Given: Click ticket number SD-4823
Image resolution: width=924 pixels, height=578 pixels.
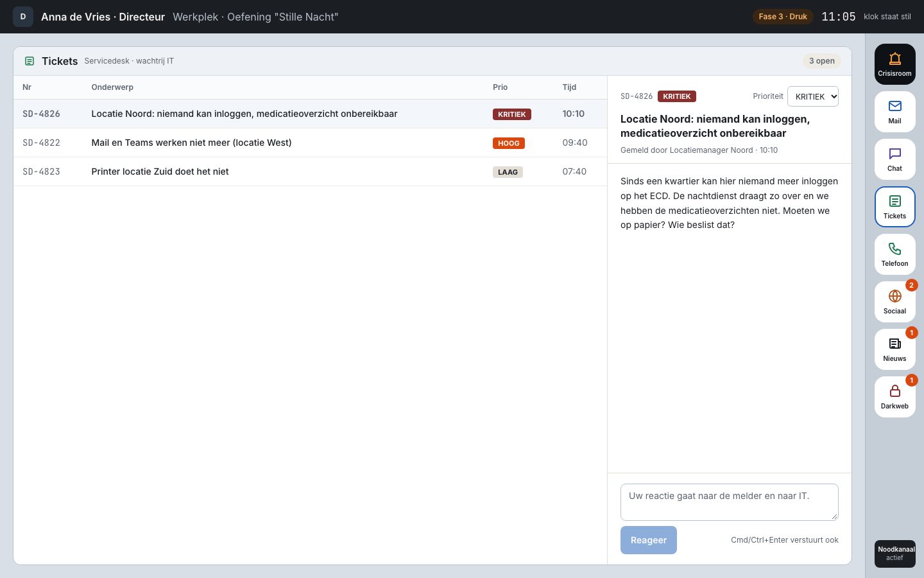Looking at the screenshot, I should tap(41, 171).
